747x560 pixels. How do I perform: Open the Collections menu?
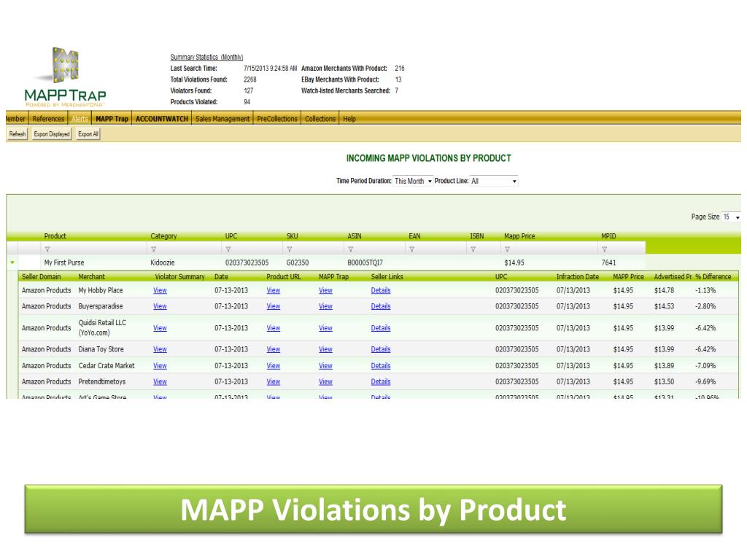(x=320, y=119)
